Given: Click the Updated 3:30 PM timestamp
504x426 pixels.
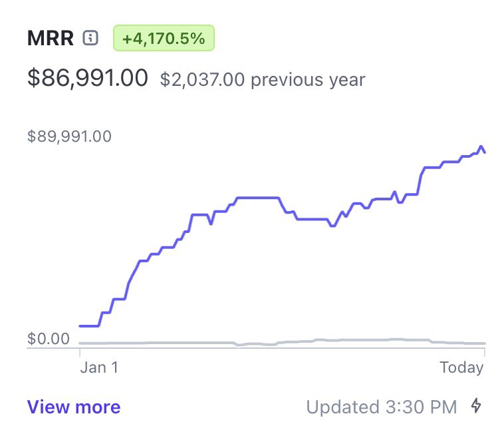Looking at the screenshot, I should 382,407.
